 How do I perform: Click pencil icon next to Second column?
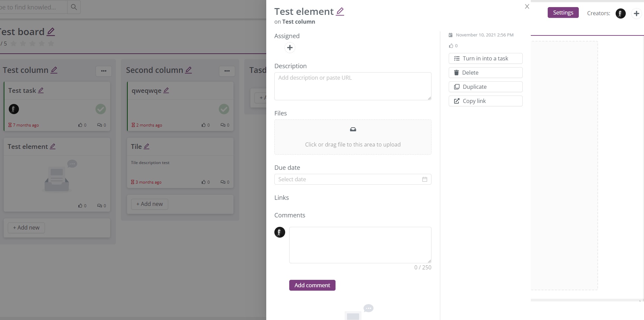coord(189,70)
